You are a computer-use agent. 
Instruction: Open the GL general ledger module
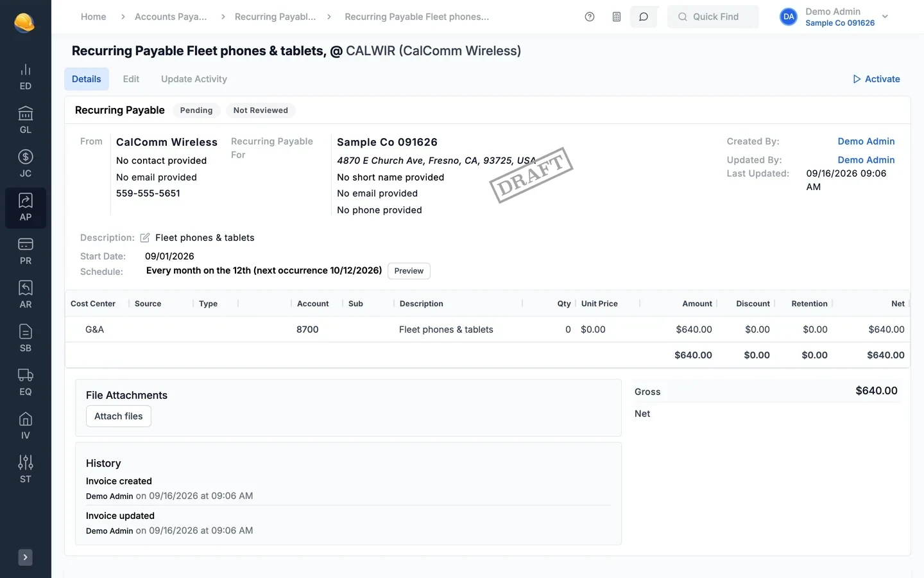click(x=26, y=121)
